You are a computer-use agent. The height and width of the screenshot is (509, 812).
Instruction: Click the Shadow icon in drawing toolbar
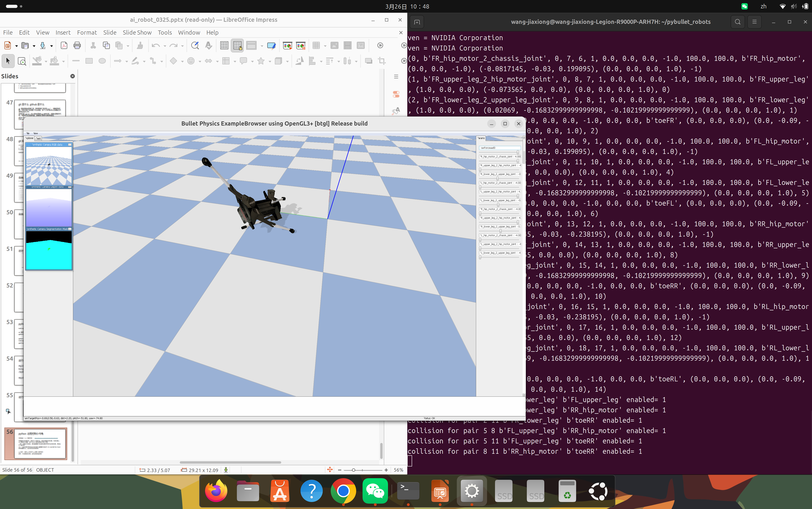tap(369, 61)
